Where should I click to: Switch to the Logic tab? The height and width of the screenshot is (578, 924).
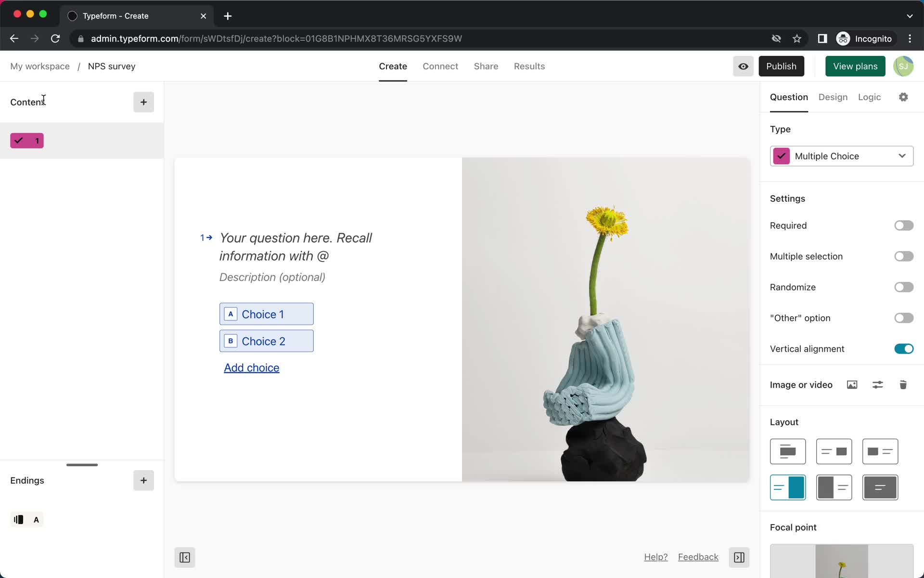point(870,96)
